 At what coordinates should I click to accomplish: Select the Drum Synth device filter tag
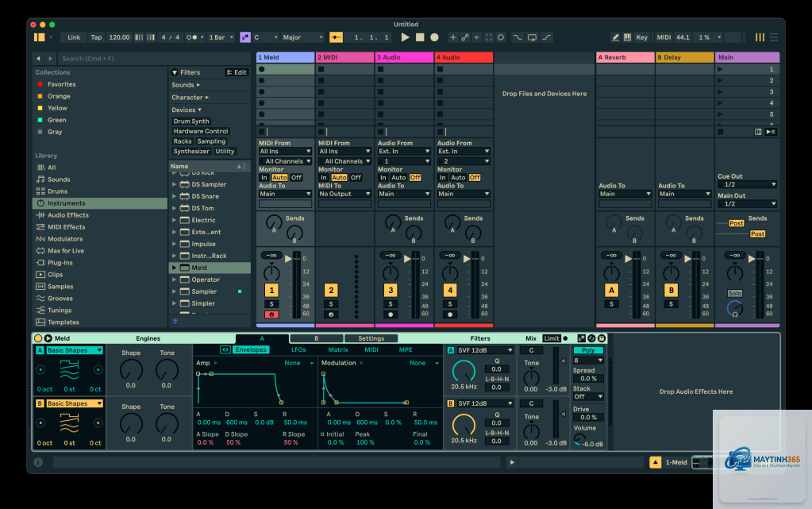coord(191,121)
